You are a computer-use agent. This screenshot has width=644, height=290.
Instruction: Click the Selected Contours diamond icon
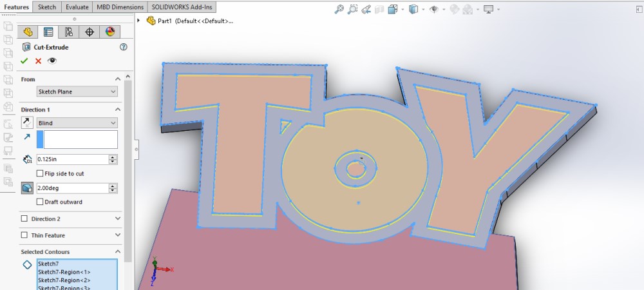(27, 265)
